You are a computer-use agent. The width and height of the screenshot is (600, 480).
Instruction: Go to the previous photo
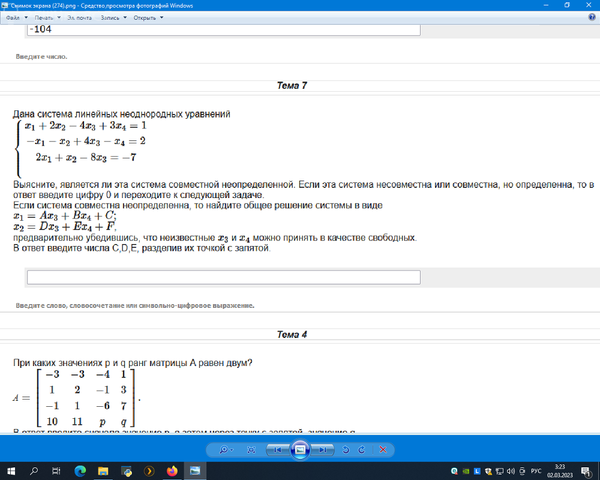point(277,450)
